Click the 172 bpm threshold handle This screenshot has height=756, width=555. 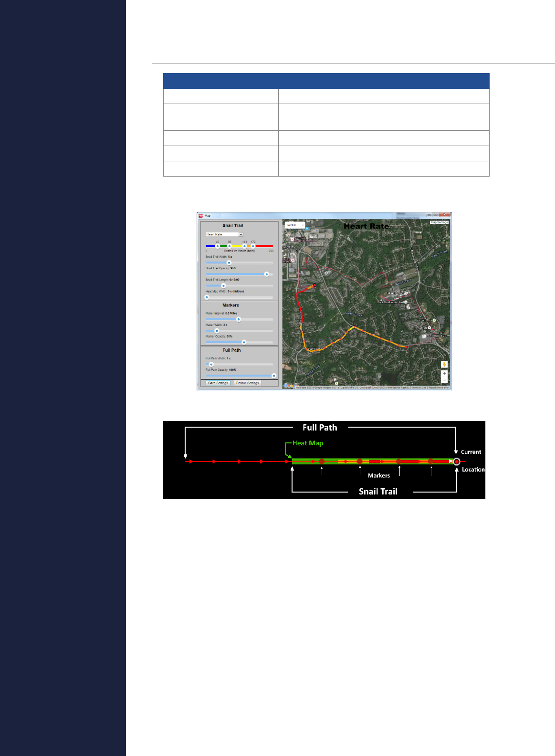(x=253, y=246)
